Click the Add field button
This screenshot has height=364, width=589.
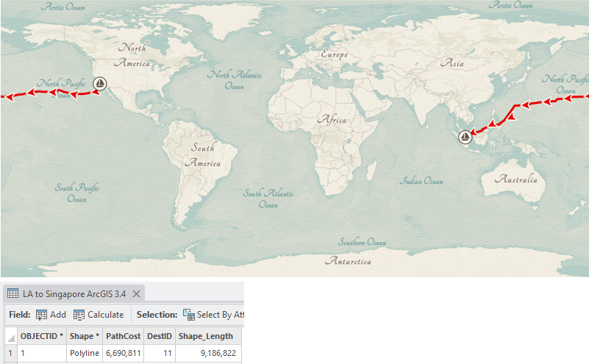[x=51, y=315]
